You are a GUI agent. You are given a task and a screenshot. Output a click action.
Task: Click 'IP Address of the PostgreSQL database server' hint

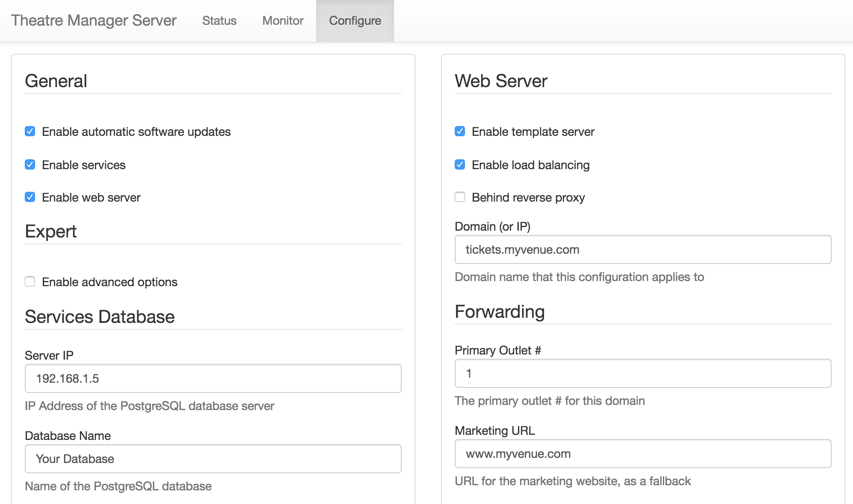click(150, 406)
